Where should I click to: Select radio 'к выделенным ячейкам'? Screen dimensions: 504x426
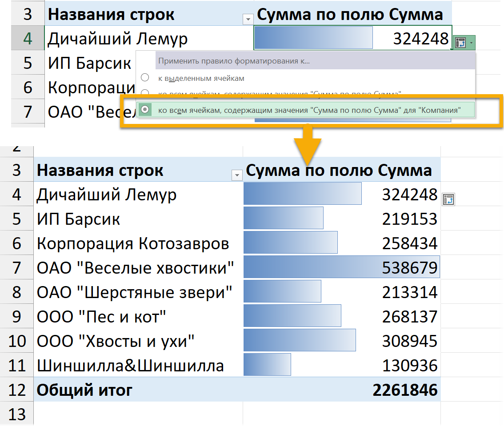(x=145, y=77)
